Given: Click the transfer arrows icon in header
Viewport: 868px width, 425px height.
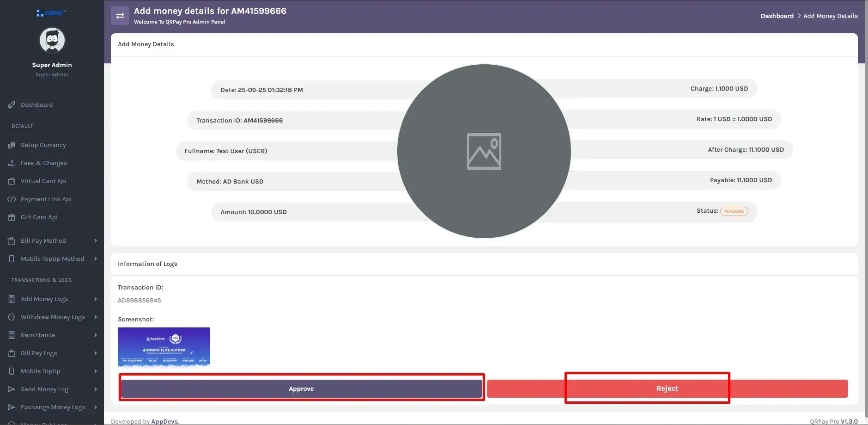Looking at the screenshot, I should pos(120,16).
